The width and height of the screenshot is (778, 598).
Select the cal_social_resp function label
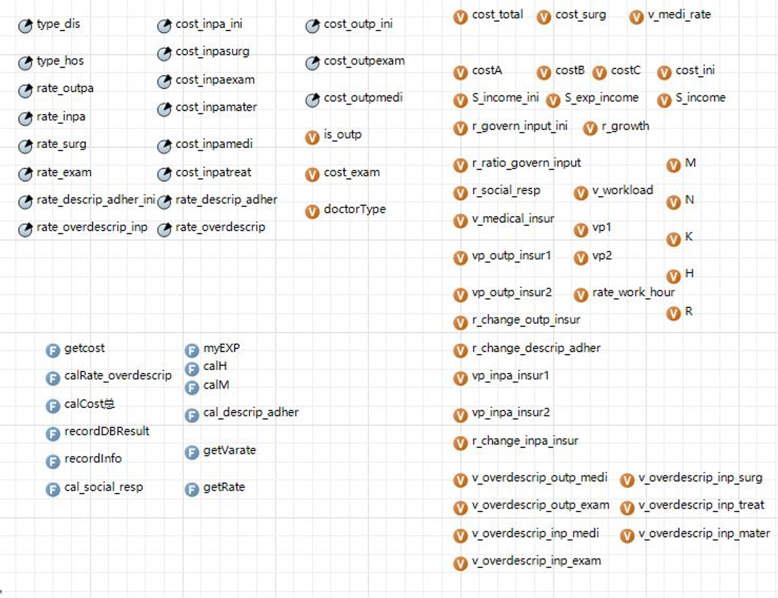coord(103,488)
